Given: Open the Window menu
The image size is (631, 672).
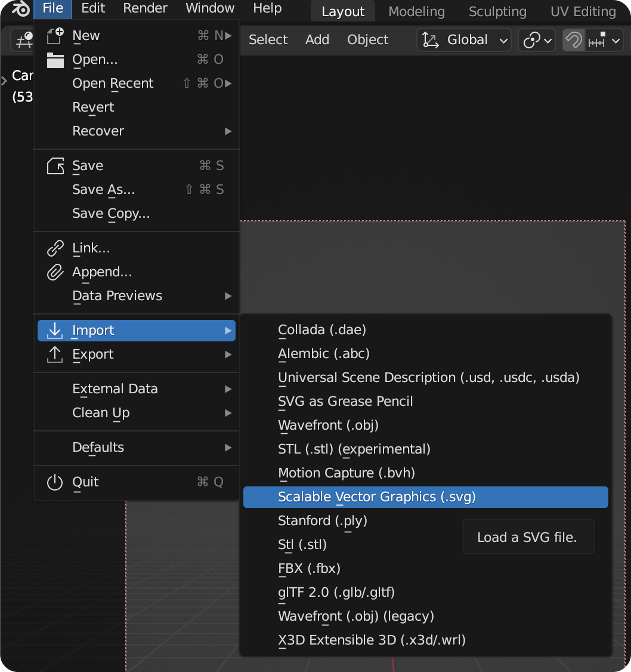Looking at the screenshot, I should 210,8.
